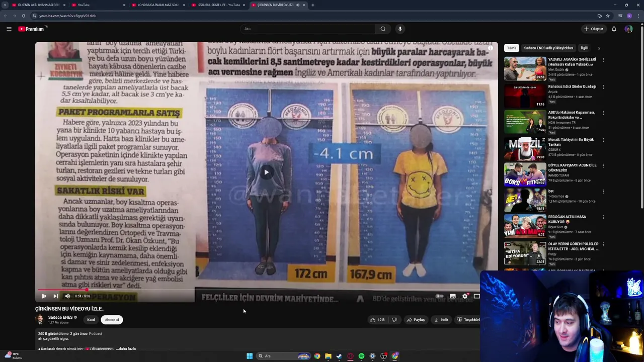Skip to next video in player controls
Viewport: 644px width, 362px height.
click(x=55, y=296)
